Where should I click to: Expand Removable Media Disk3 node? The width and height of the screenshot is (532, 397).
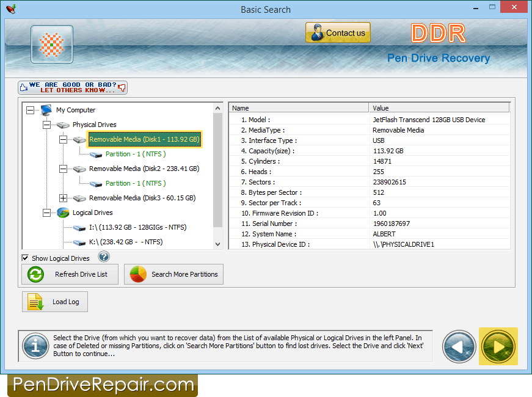click(63, 198)
